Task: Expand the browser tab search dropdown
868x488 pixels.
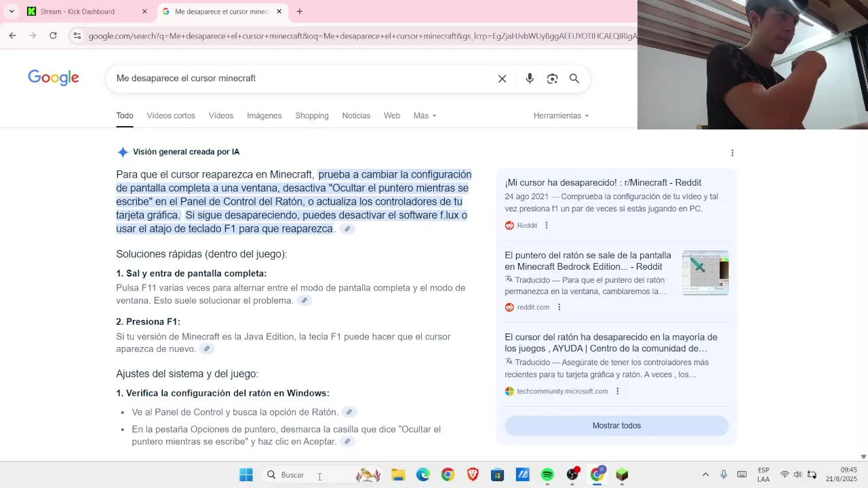Action: [x=12, y=12]
